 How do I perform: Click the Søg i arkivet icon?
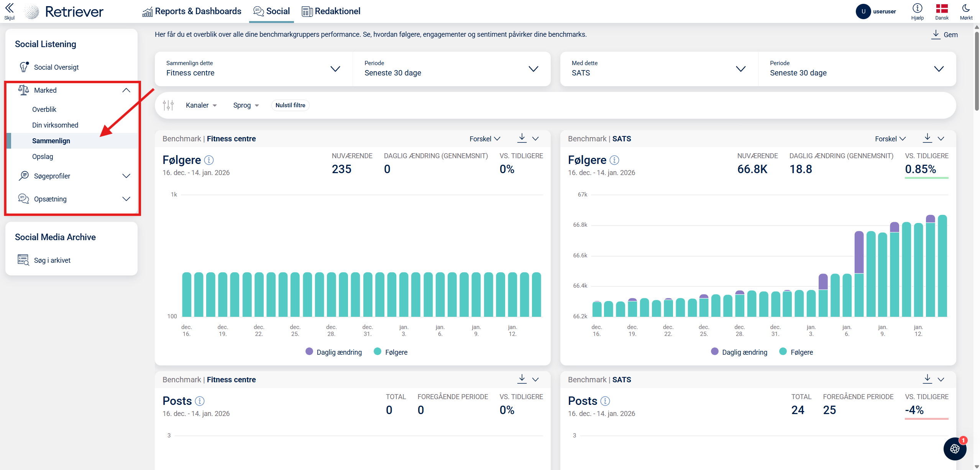coord(23,260)
